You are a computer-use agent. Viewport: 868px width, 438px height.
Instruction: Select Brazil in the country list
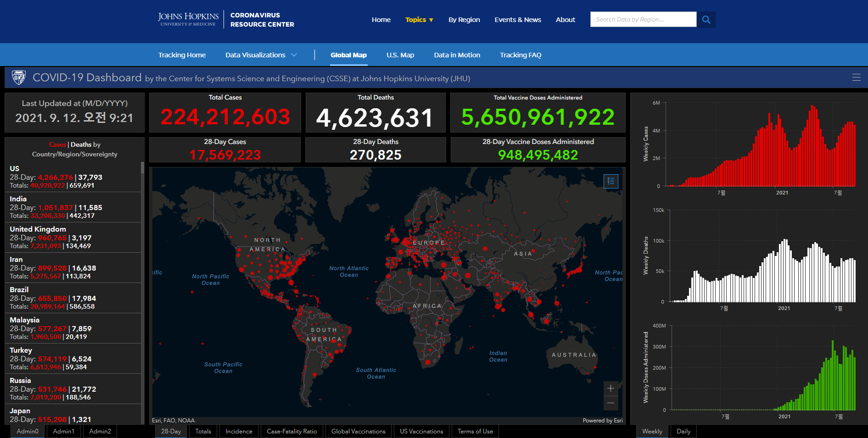73,298
